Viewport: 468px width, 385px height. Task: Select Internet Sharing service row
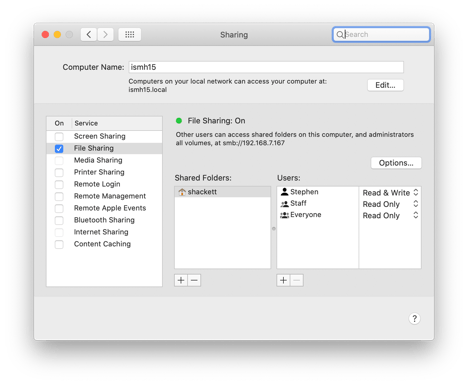point(104,232)
